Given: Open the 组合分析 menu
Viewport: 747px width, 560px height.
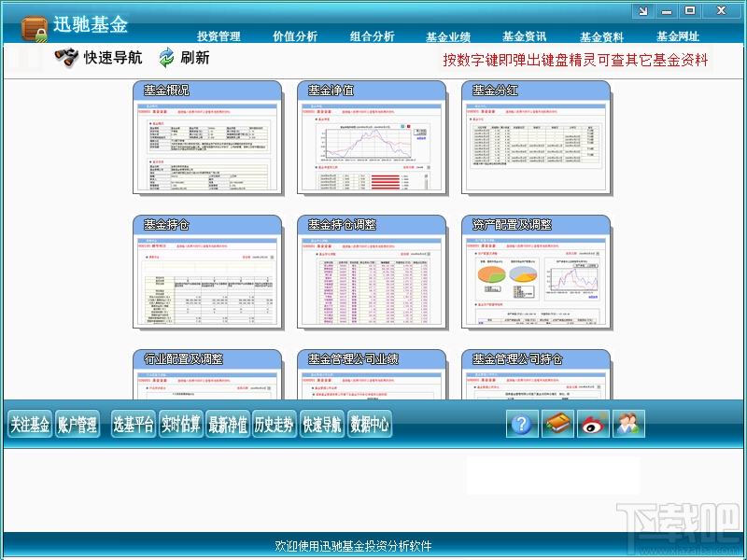Looking at the screenshot, I should coord(372,36).
